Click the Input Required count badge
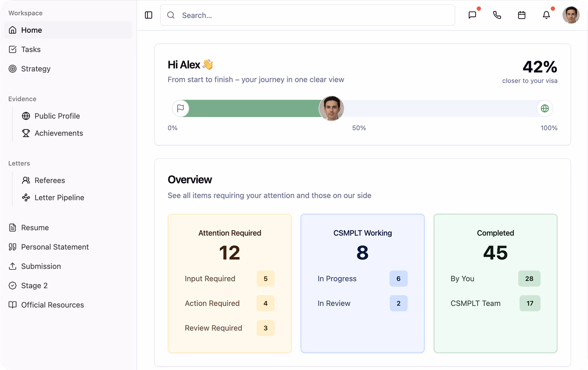The width and height of the screenshot is (588, 370). coord(265,279)
